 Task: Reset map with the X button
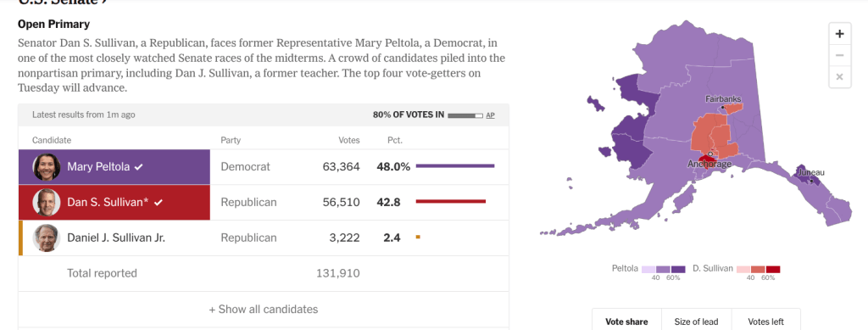point(839,77)
